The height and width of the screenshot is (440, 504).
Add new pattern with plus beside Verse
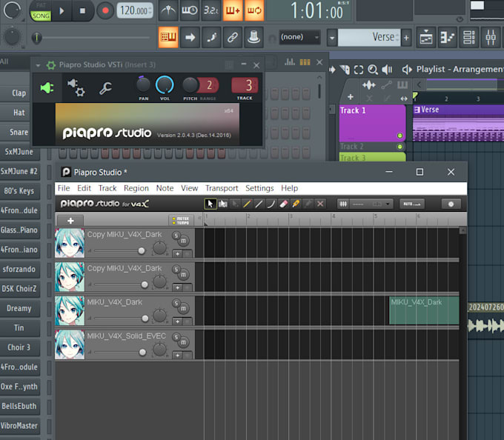tap(406, 38)
